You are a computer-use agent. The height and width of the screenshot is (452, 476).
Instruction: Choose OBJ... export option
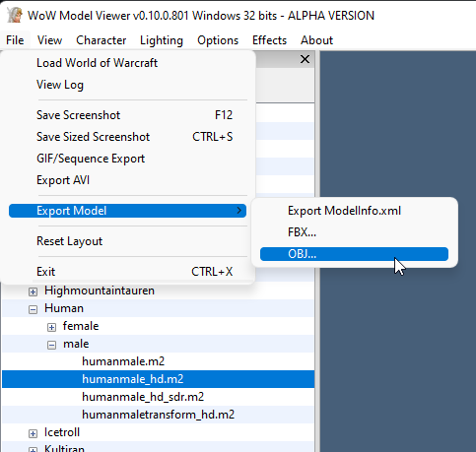[354, 254]
